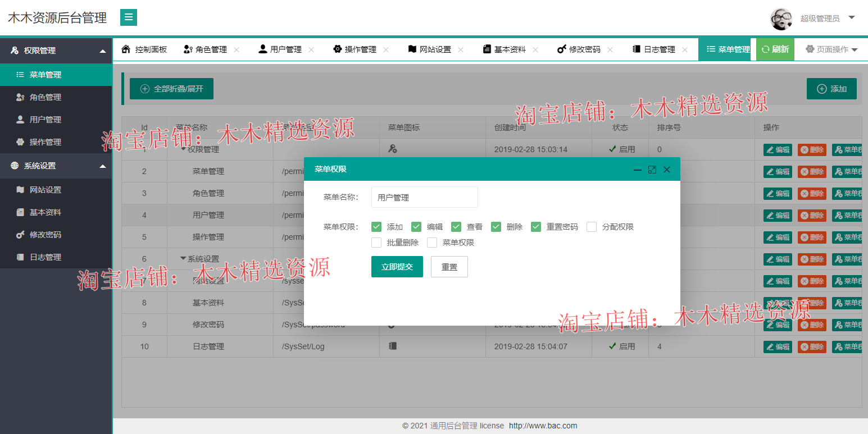Uncheck the 查看 permission checkbox

(456, 227)
